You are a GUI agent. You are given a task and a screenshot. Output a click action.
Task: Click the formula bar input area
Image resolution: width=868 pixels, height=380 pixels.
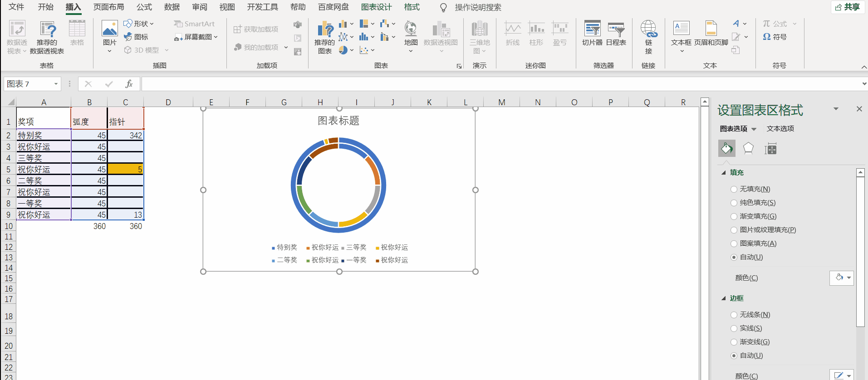click(x=500, y=84)
